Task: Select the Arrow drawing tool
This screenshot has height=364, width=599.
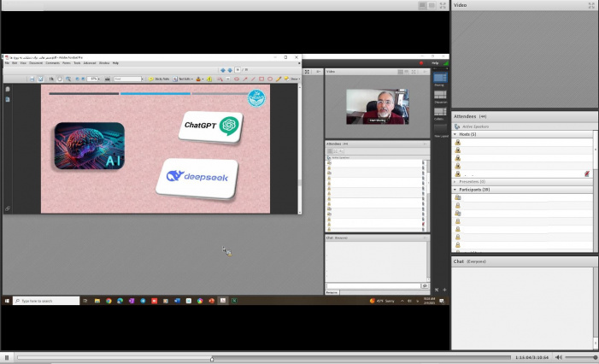Action: [x=245, y=79]
